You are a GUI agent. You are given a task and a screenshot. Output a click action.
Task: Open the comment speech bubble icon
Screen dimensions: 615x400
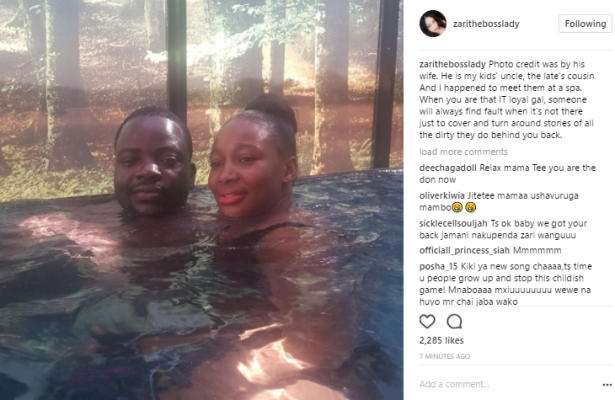coord(454,322)
